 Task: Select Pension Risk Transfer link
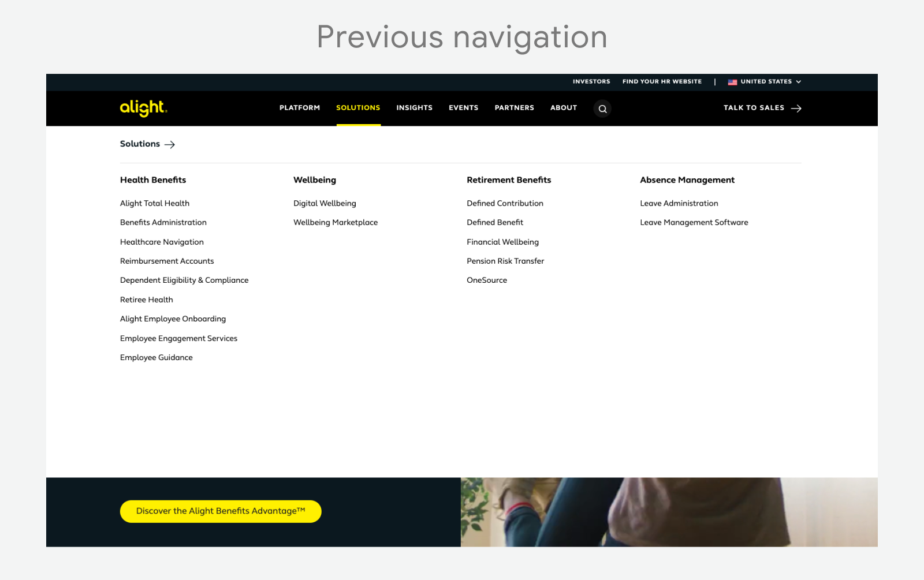[505, 261]
